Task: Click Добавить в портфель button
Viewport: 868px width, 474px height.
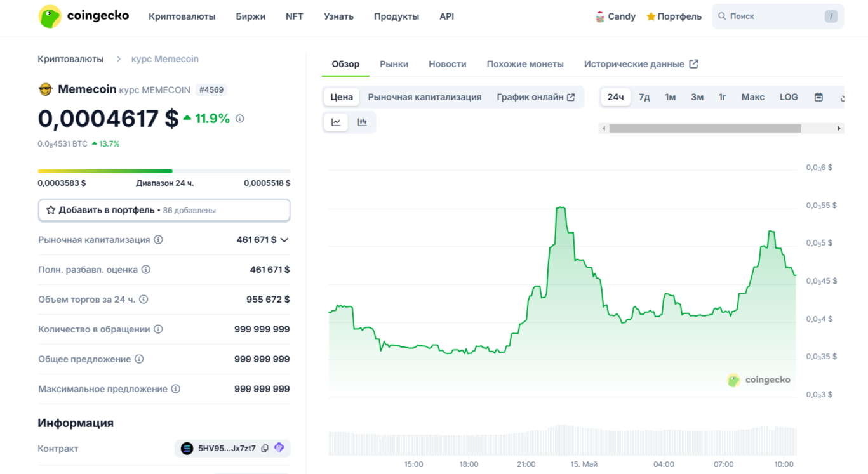Action: (164, 210)
